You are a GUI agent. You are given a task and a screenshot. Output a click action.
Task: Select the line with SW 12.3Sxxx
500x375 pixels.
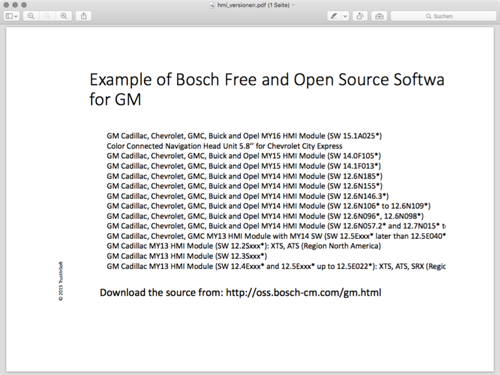187,256
